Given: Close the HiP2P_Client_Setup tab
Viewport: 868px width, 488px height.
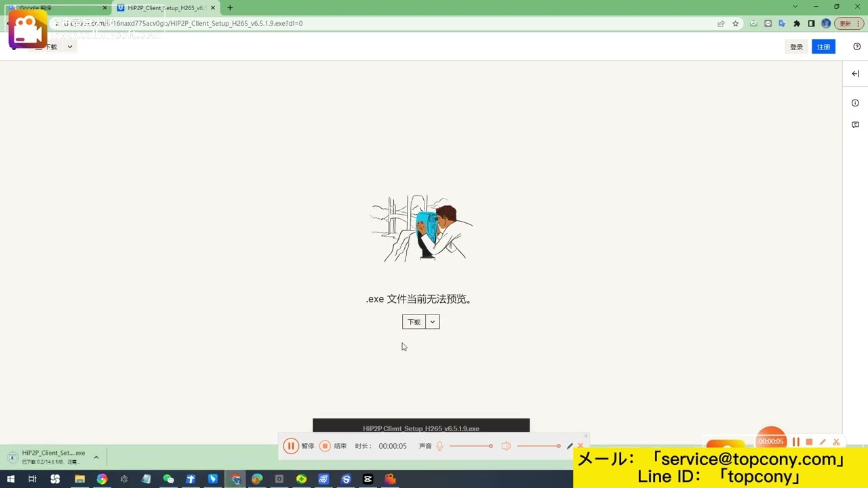Looking at the screenshot, I should click(x=214, y=7).
